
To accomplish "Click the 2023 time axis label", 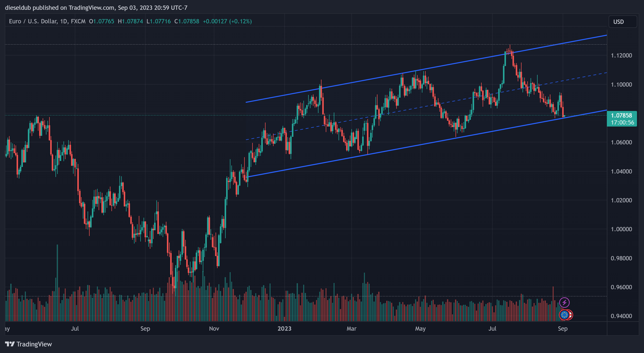I will [x=284, y=329].
